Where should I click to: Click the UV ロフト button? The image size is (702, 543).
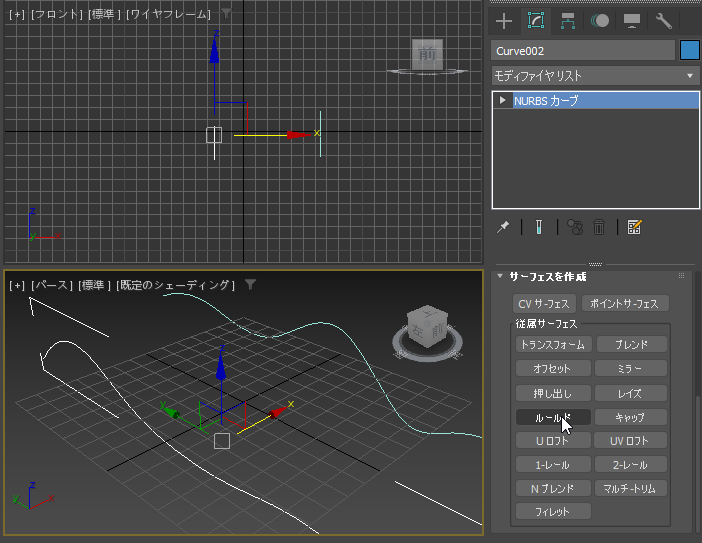click(x=631, y=440)
